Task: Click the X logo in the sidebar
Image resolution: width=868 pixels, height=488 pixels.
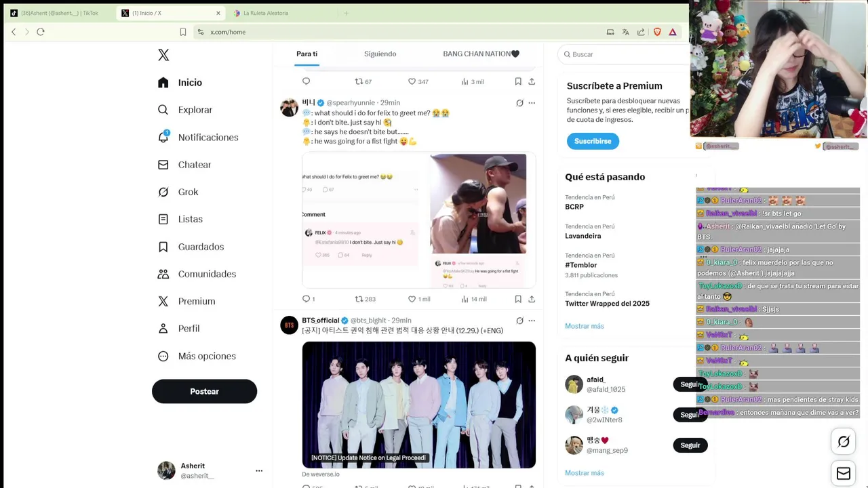Action: [163, 55]
